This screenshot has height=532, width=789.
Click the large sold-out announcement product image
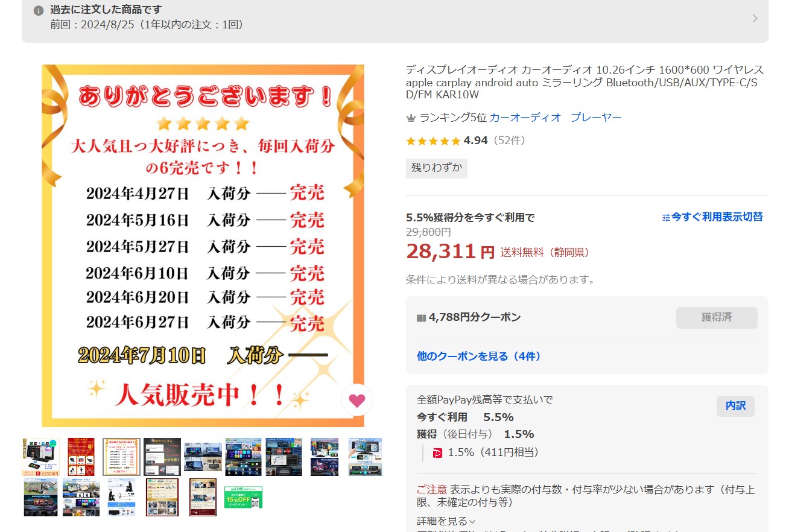tap(203, 245)
